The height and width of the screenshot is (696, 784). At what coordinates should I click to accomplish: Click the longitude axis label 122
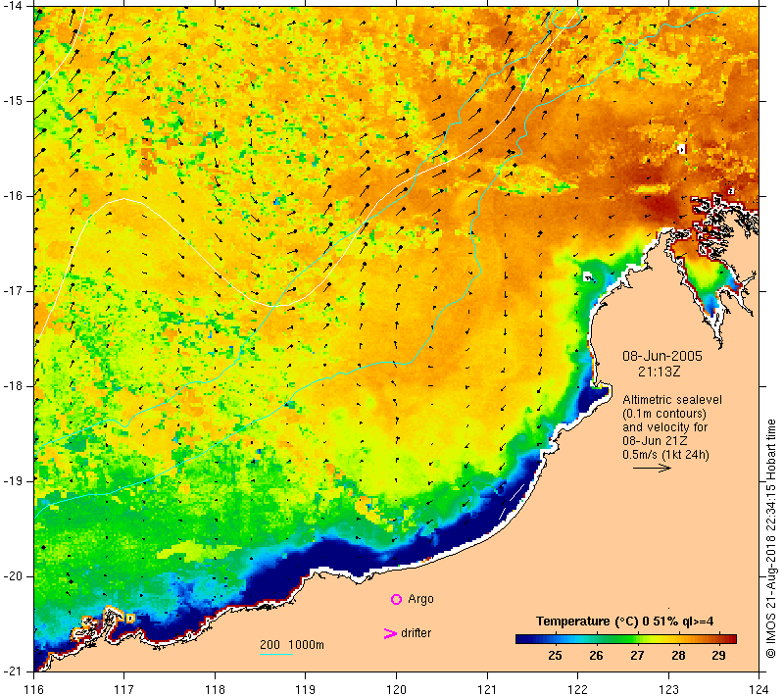click(578, 689)
